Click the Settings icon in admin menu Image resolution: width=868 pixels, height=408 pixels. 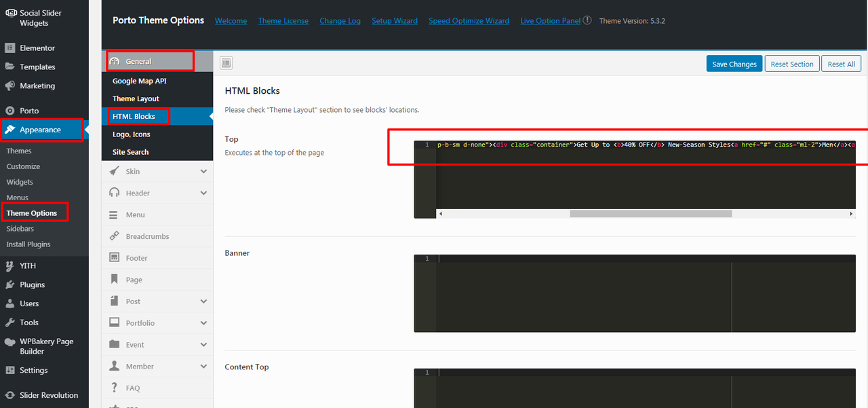pyautogui.click(x=10, y=371)
